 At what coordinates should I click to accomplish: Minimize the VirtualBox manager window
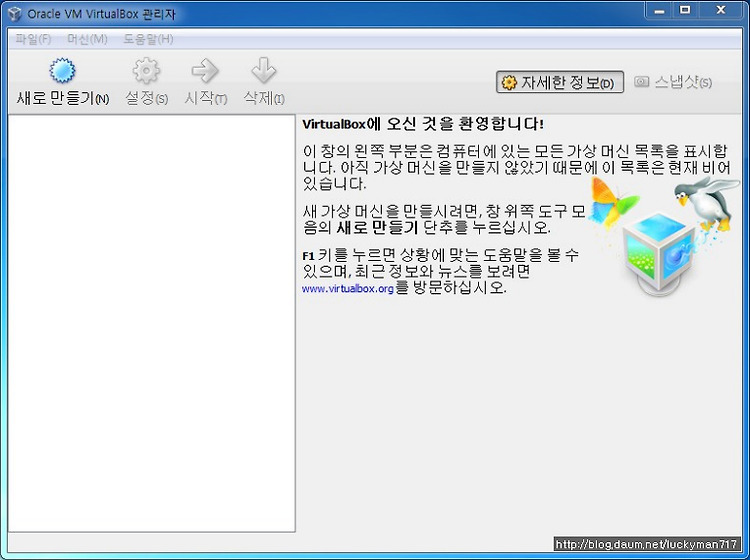click(x=660, y=11)
